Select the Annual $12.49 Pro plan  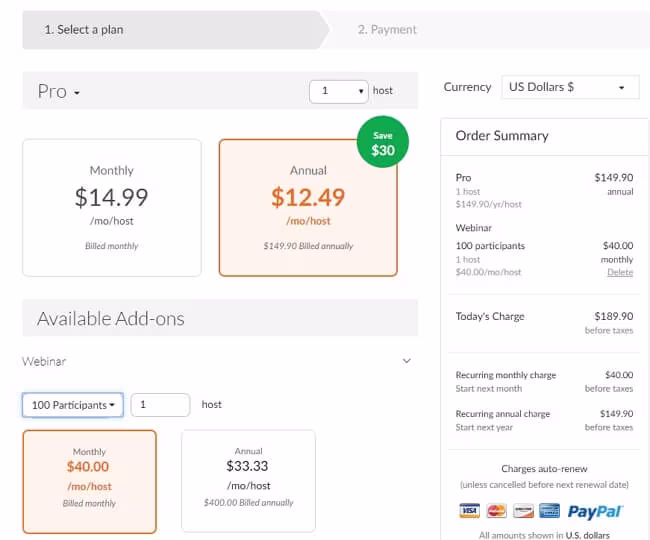[x=308, y=207]
